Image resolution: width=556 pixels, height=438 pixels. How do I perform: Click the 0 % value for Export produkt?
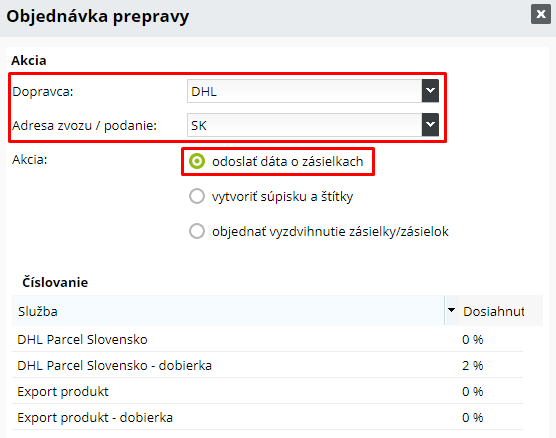(473, 391)
